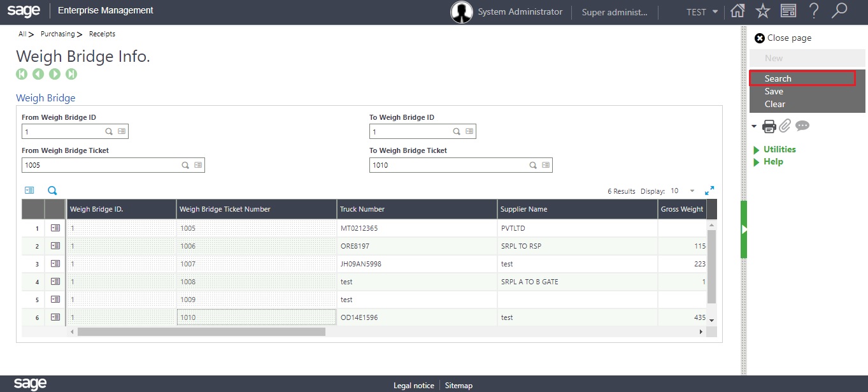Viewport: 868px width, 392px height.
Task: Open detail view for row 1005
Action: pyautogui.click(x=55, y=228)
